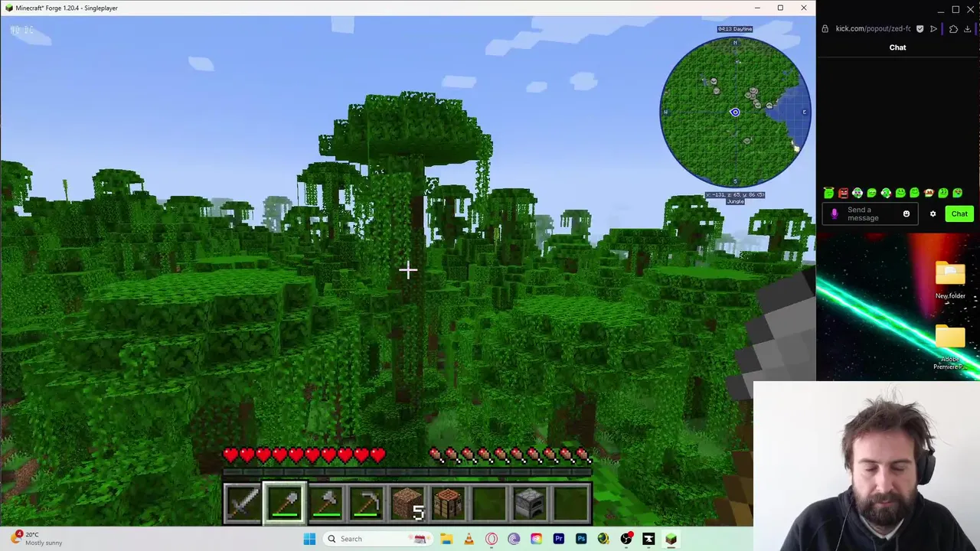Open voice input microphone in chat

(x=835, y=214)
